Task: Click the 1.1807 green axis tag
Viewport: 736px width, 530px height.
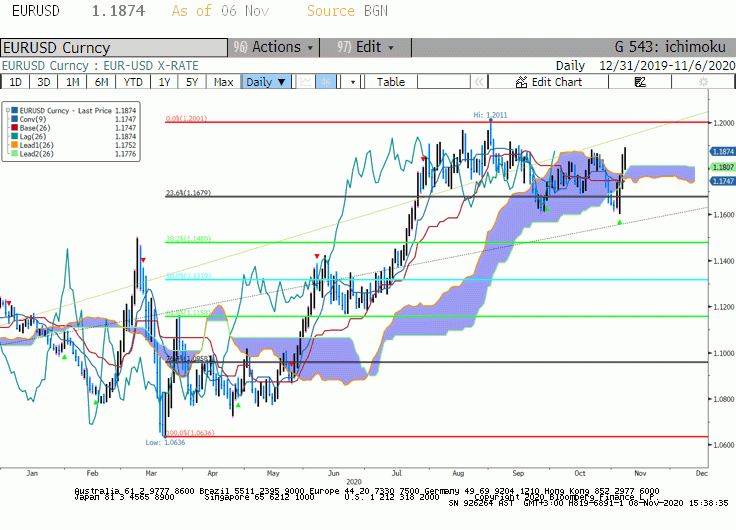Action: tap(723, 167)
